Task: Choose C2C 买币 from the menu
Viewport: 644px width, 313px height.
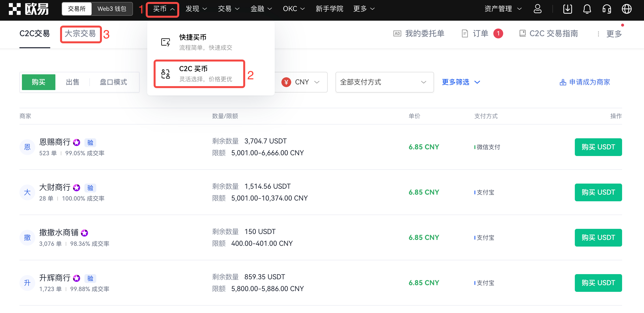Action: 199,74
